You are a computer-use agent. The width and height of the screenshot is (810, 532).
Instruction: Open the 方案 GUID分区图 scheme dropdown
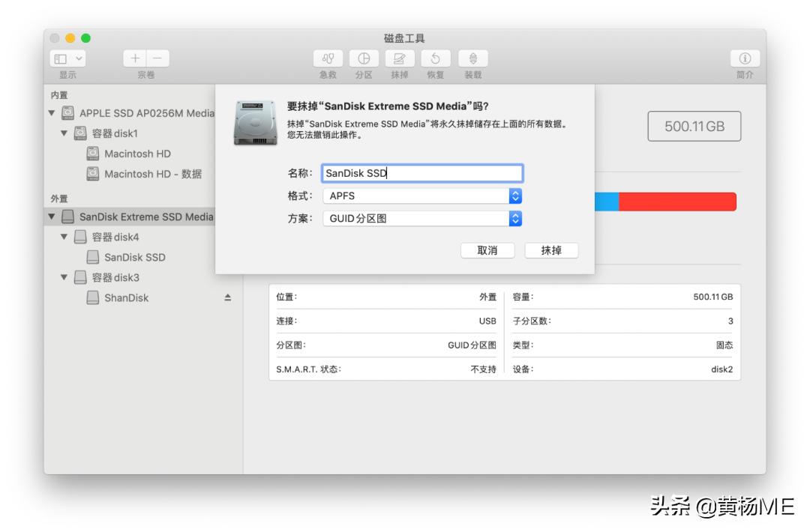pyautogui.click(x=422, y=218)
